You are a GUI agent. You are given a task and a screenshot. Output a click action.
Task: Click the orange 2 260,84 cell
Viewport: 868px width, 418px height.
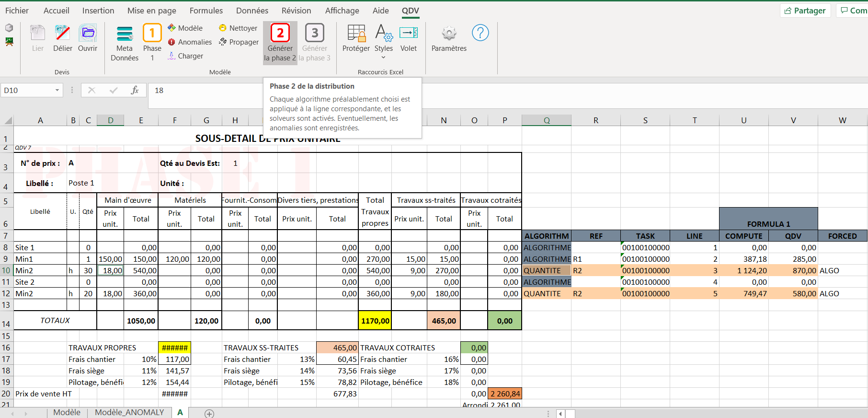tap(505, 394)
